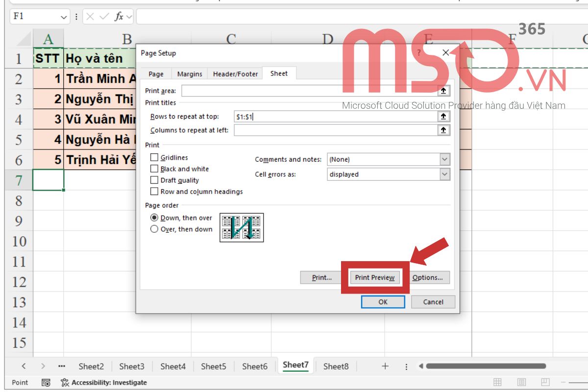Click the next sheet navigation arrow
The image size is (588, 392).
43,366
